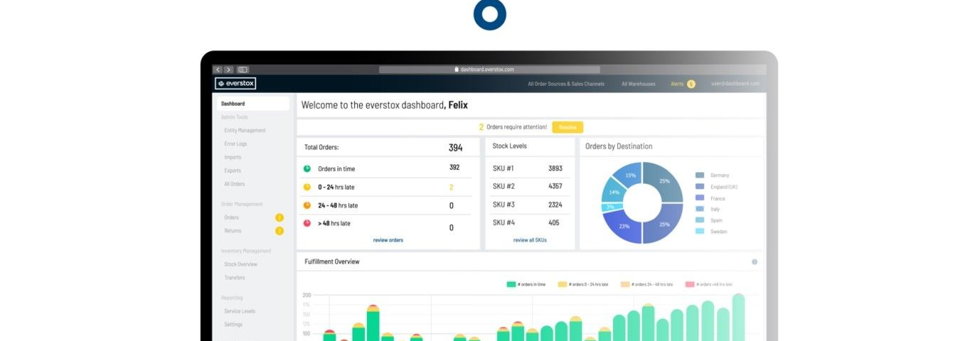
Task: Click the Returns sidebar notification badge
Action: [279, 231]
